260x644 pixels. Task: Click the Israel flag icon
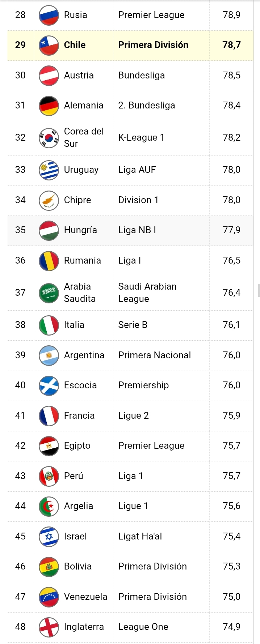49,537
